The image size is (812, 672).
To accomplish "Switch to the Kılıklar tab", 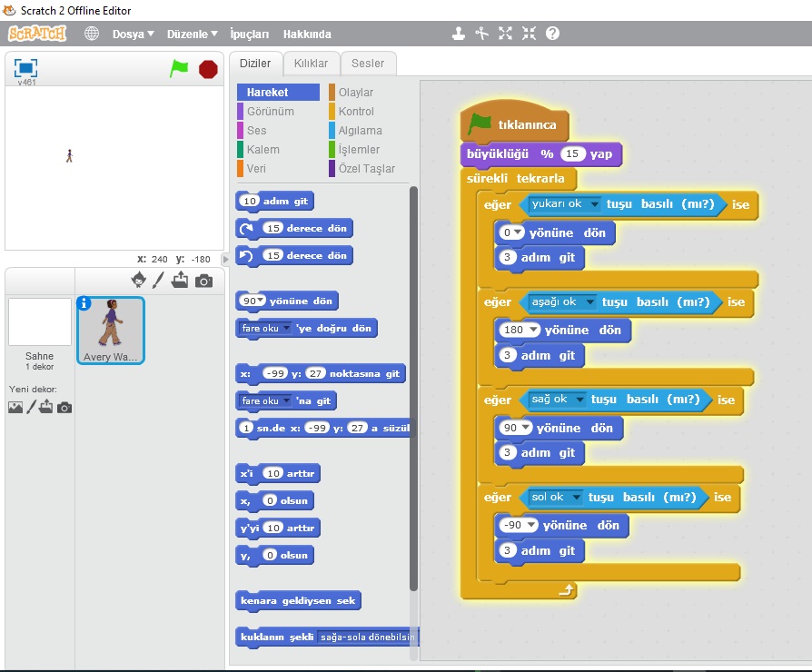I will pos(311,64).
